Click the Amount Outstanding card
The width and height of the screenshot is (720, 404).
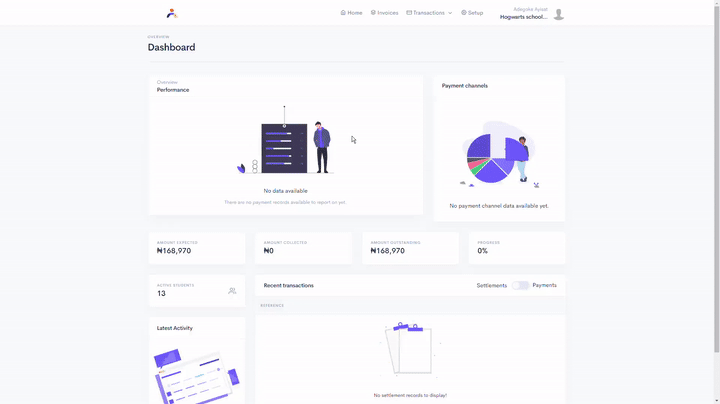click(x=410, y=248)
